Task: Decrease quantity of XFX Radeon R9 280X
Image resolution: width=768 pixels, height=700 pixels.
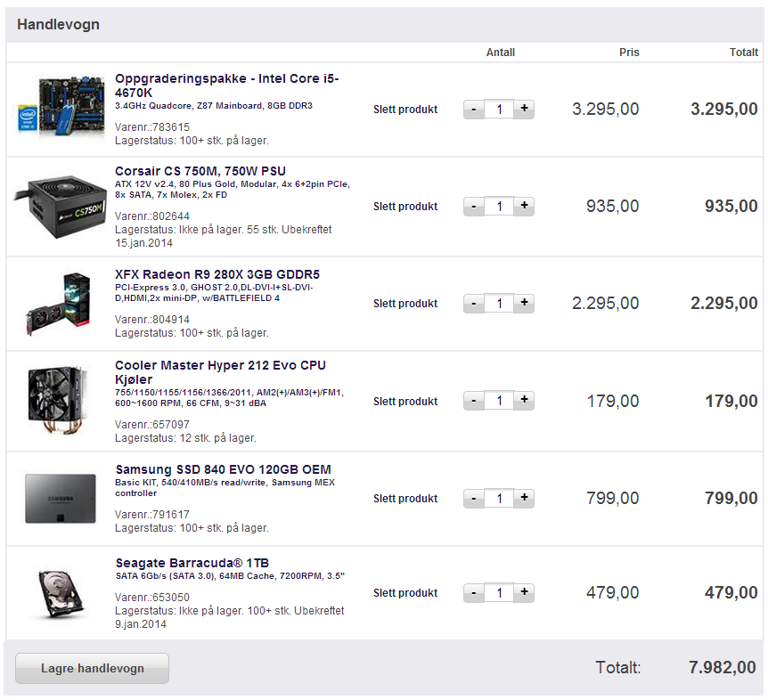Action: [x=474, y=304]
